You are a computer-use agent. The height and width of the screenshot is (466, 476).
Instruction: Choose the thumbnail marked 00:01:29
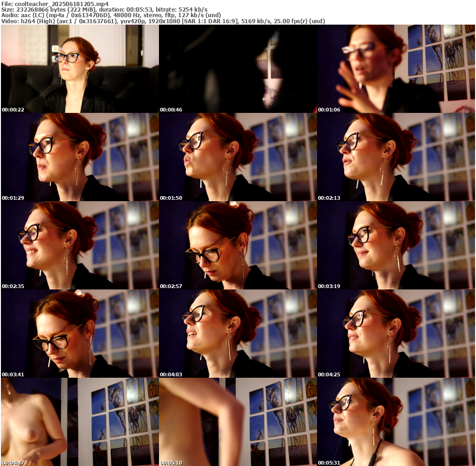79,157
